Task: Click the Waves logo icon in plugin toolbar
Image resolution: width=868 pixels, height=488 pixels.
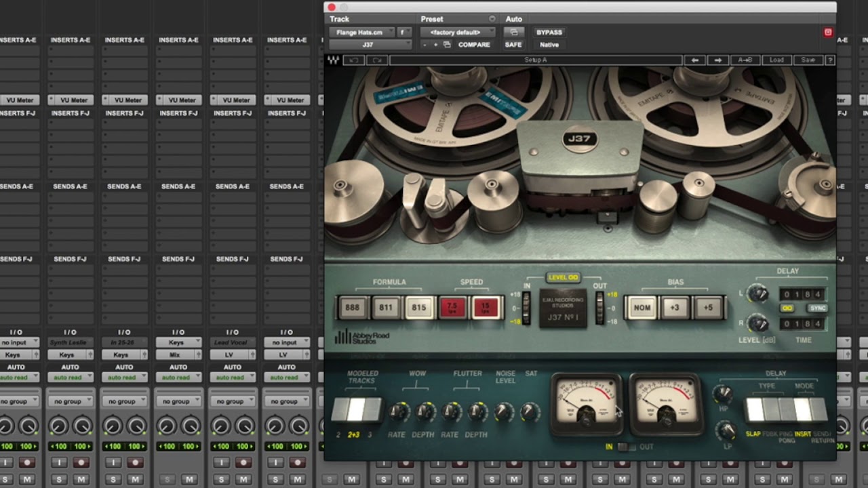Action: coord(333,60)
